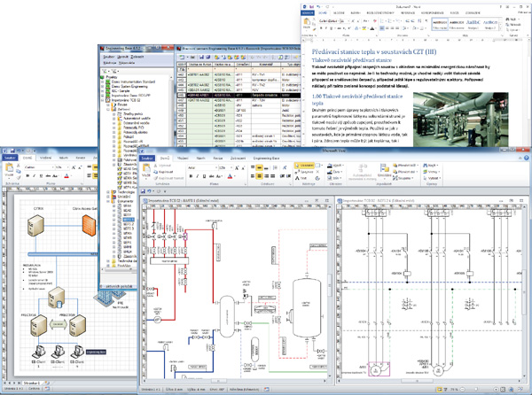532x395 pixels.
Task: Toggle Bold in the Word ribbon
Action: pos(321,28)
